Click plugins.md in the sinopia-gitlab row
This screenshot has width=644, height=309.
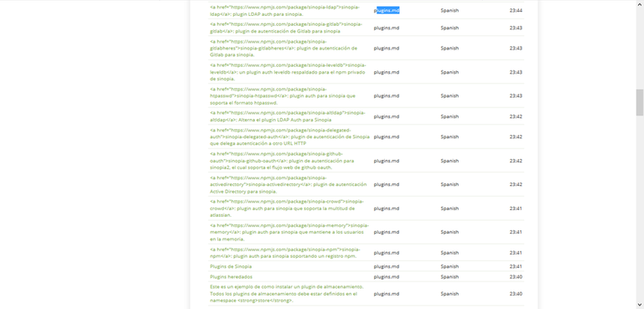click(387, 28)
